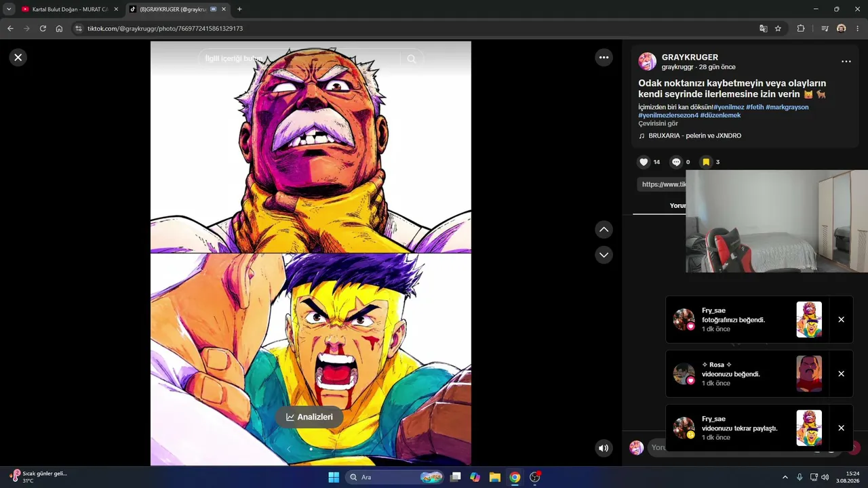Open Rosa's avatar in the notification
Viewport: 868px width, 488px height.
tap(684, 374)
